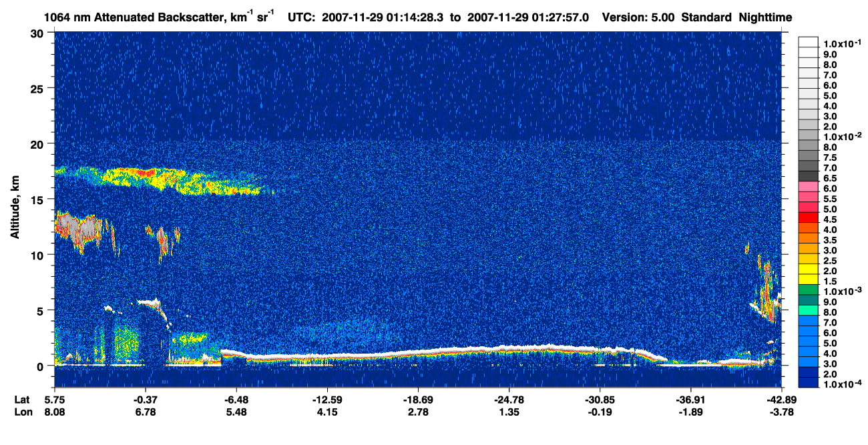
Task: Click the colorbar label "4.5"
Action: click(x=830, y=220)
